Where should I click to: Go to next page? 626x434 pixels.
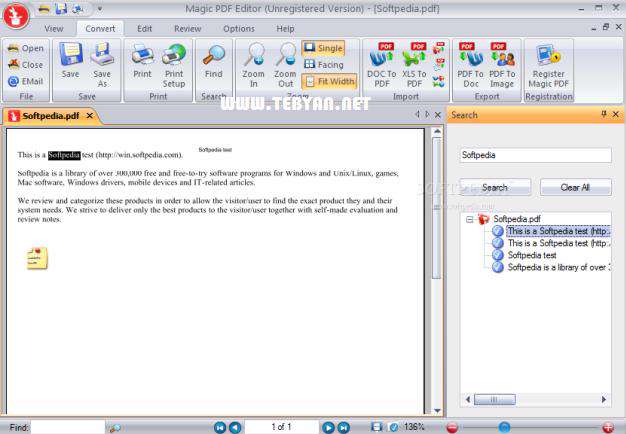328,428
